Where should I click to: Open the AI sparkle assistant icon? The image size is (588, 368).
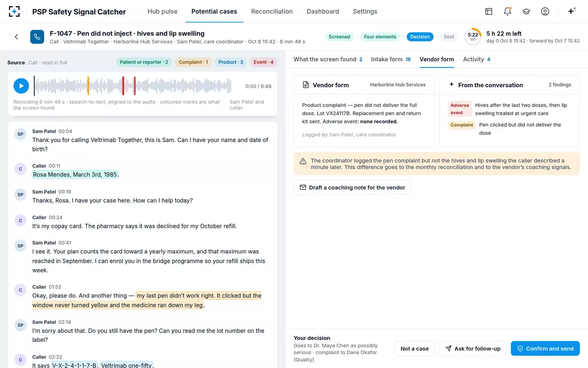click(572, 11)
